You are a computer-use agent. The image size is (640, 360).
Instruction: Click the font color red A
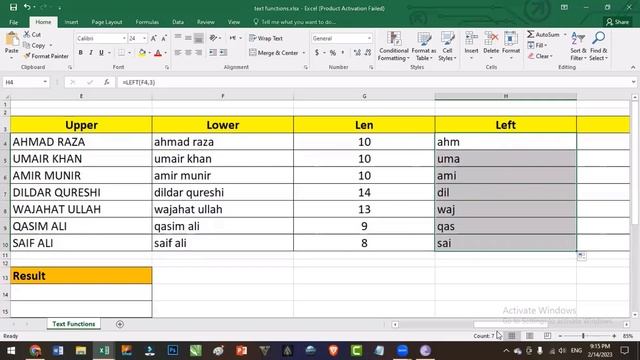tap(158, 53)
